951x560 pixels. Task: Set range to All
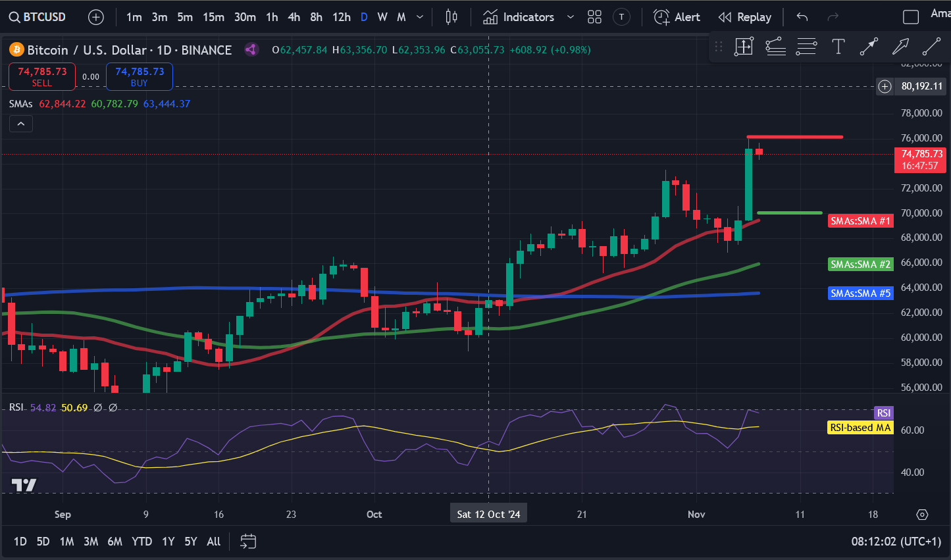click(x=213, y=542)
